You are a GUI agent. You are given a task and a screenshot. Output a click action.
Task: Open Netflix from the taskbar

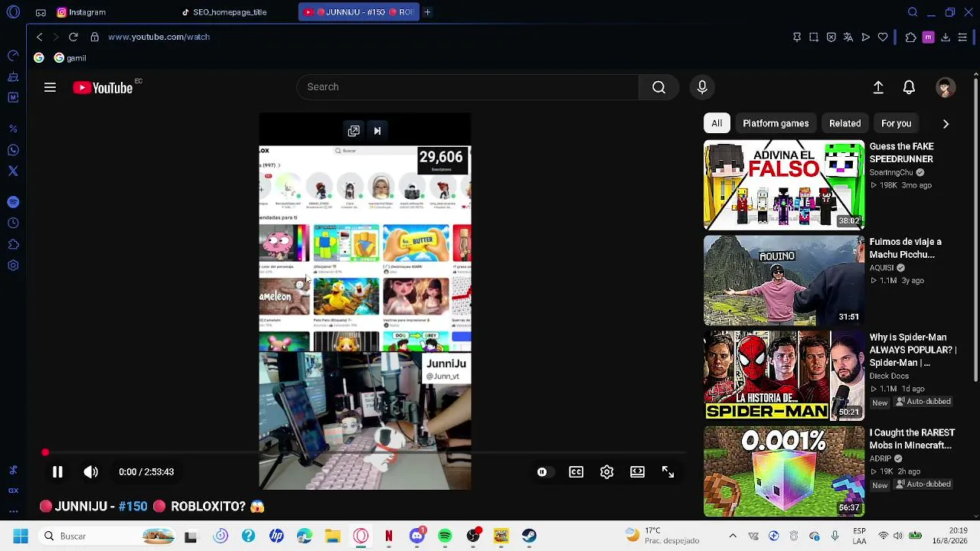tap(389, 536)
